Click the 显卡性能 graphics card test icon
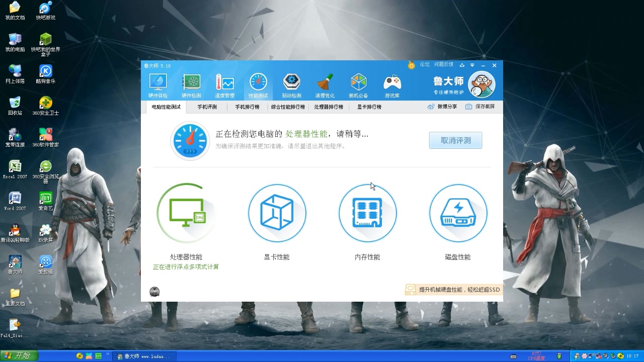The height and width of the screenshot is (362, 644). (x=277, y=213)
